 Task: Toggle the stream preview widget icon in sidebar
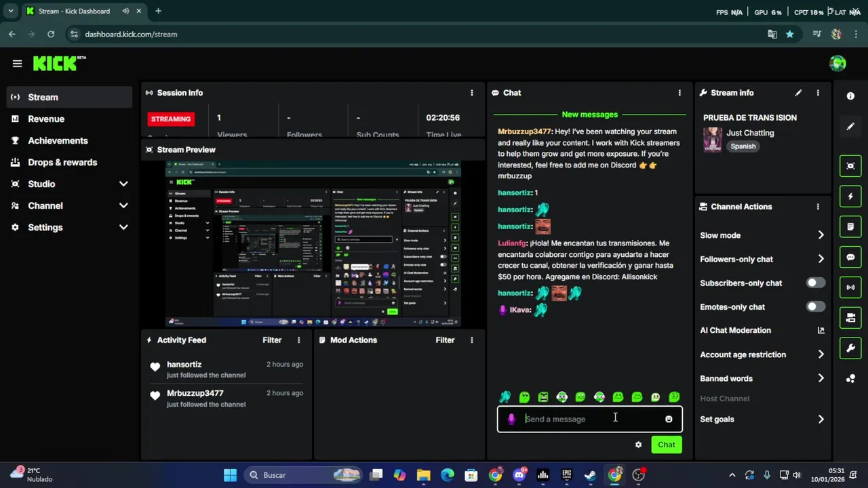tap(850, 166)
